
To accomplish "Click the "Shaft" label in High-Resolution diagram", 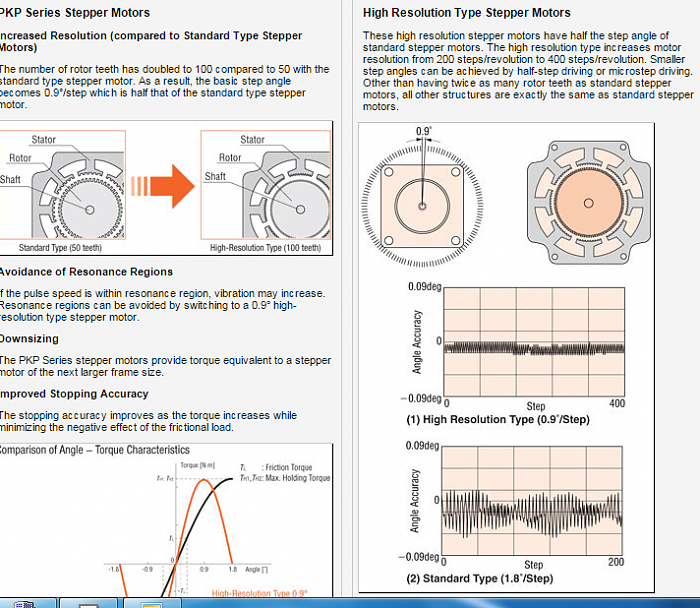I will 215,176.
